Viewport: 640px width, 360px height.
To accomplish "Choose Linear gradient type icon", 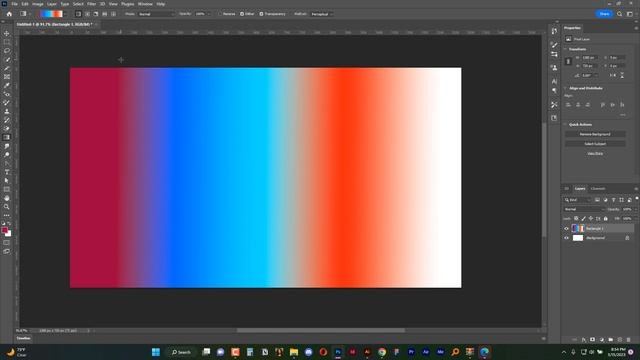I will tap(78, 14).
